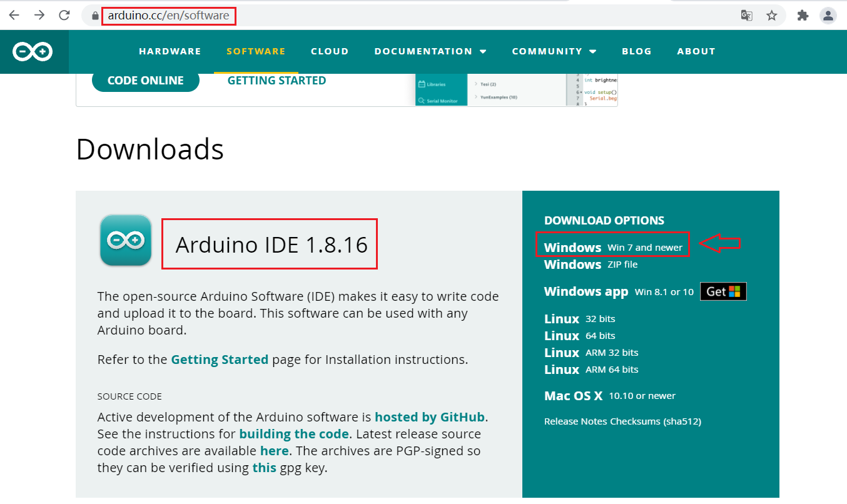Screen dimensions: 847x504
Task: Open the Hardware nav item
Action: tap(170, 51)
